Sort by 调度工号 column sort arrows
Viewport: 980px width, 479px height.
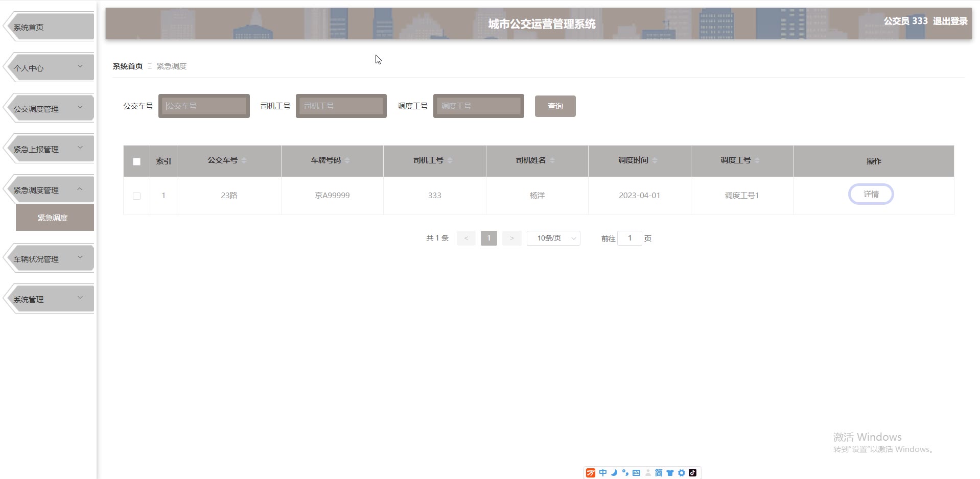(757, 160)
